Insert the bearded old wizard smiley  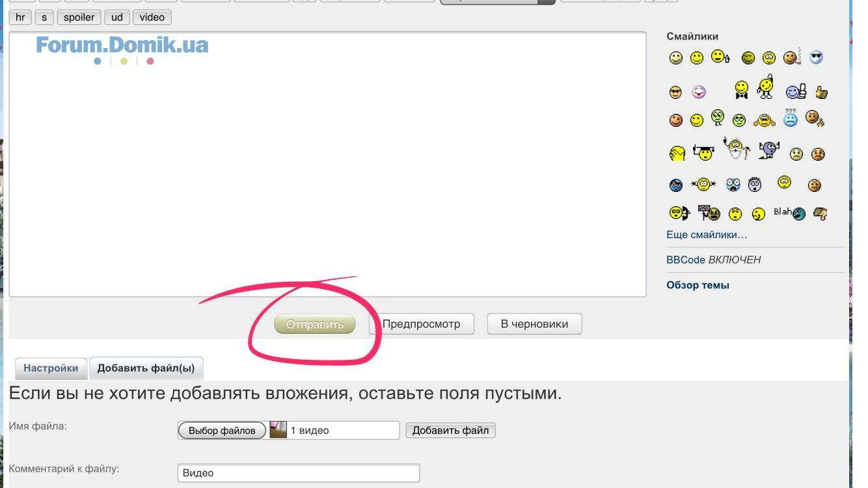(737, 149)
